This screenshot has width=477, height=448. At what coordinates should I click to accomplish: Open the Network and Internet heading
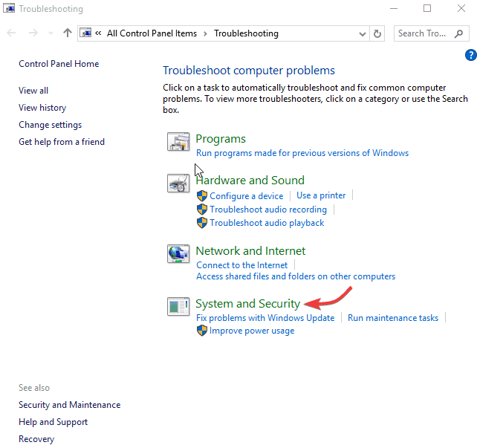tap(250, 251)
